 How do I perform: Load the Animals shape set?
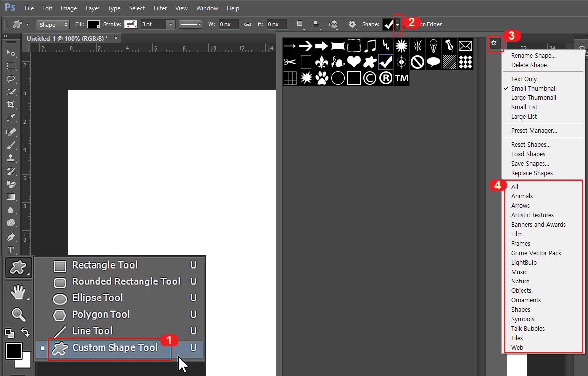(522, 196)
